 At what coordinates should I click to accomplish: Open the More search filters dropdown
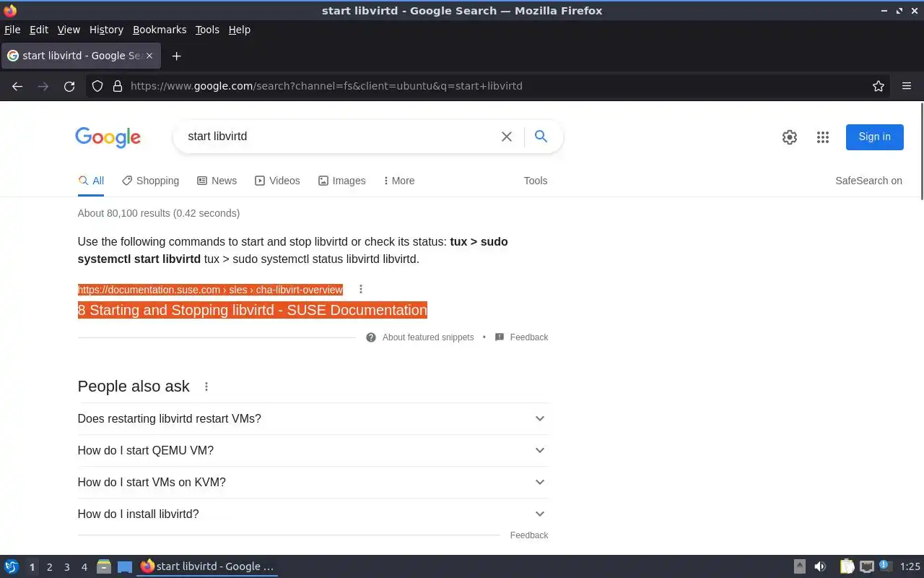(x=398, y=181)
